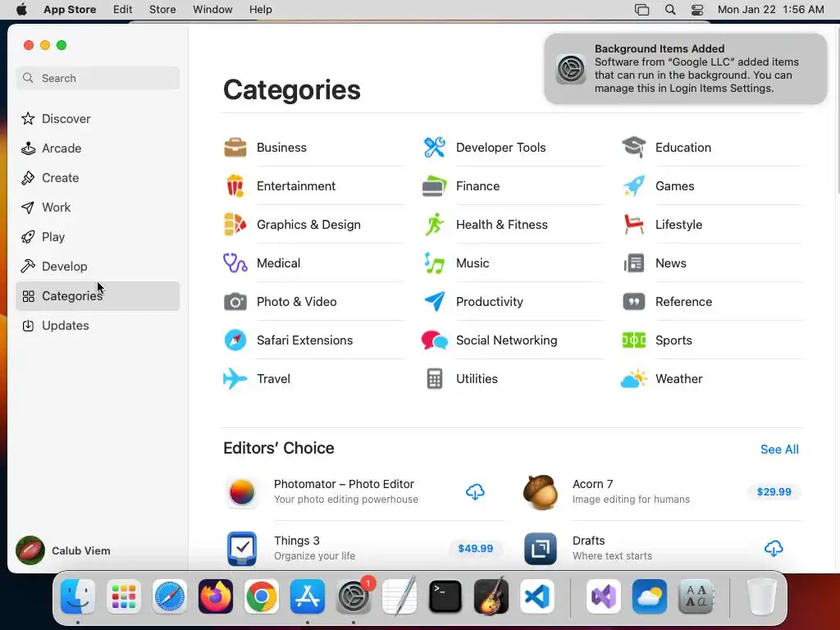Open Firefox from the Dock

[x=216, y=596]
